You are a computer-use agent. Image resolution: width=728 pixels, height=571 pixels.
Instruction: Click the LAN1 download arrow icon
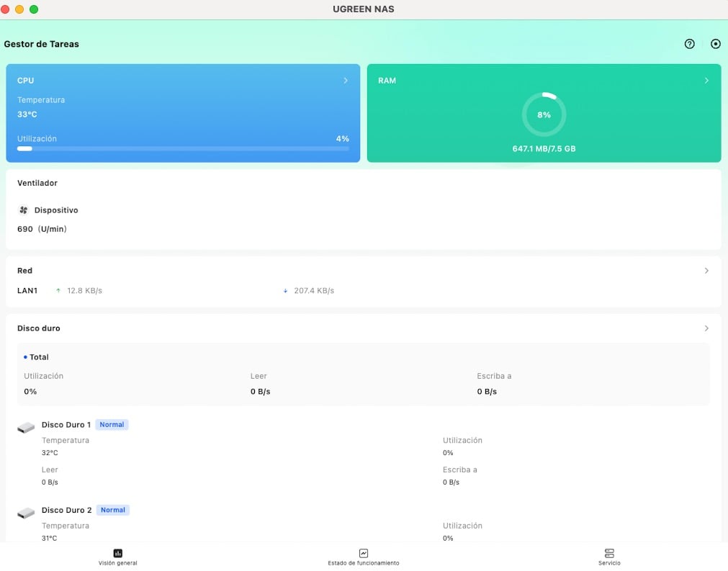click(x=286, y=291)
